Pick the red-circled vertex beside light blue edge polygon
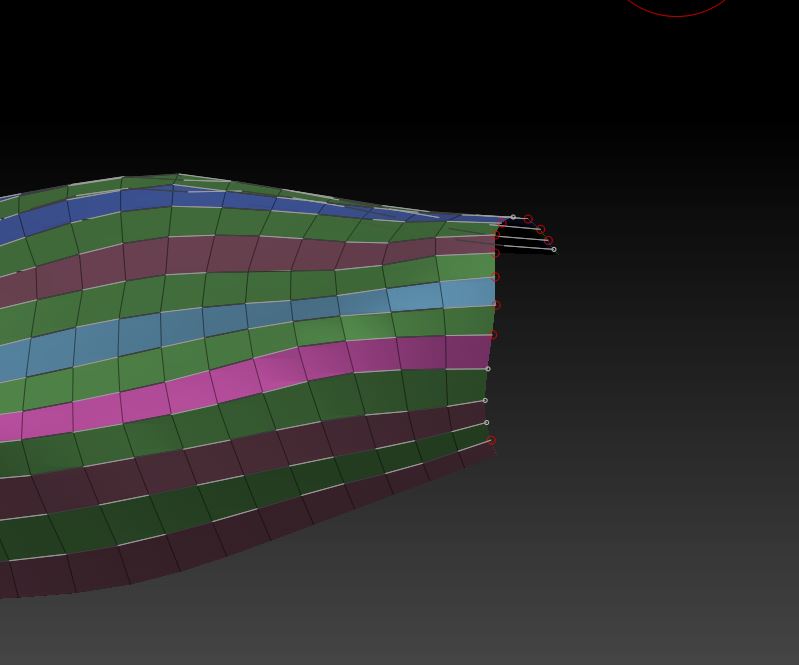This screenshot has height=665, width=799. click(496, 305)
